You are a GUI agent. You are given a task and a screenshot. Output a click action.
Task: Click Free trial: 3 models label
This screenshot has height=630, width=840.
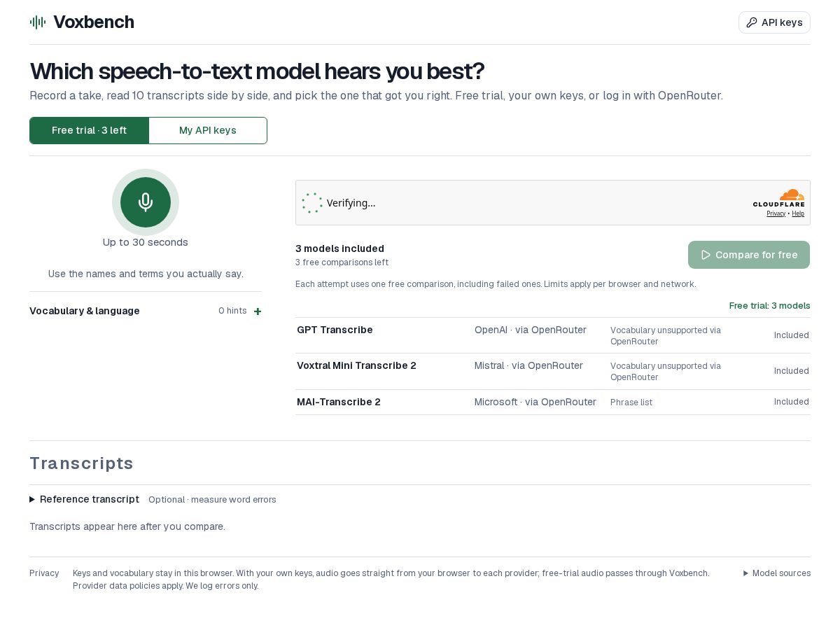coord(770,306)
